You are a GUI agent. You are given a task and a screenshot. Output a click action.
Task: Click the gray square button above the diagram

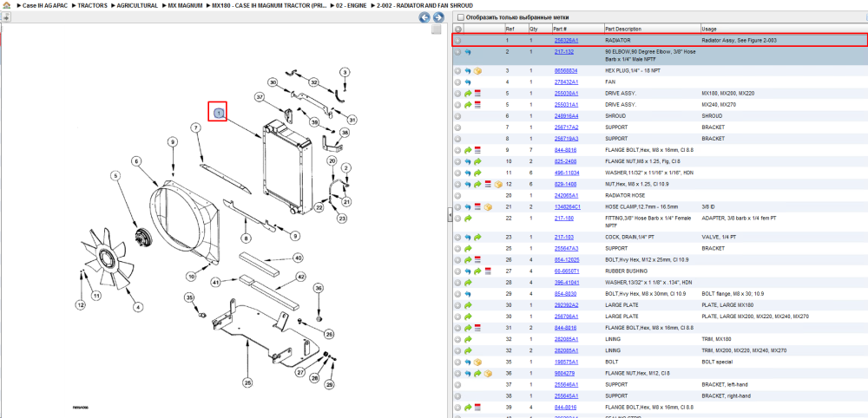pos(437,29)
